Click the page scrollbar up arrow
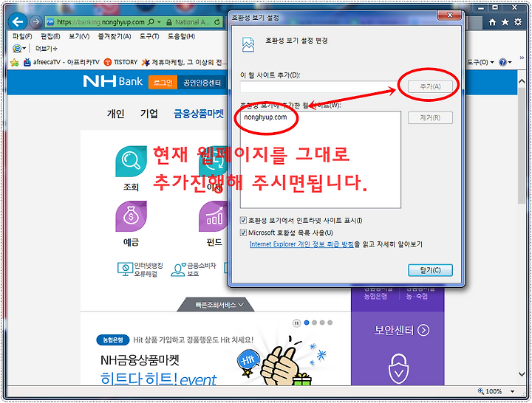 click(522, 81)
